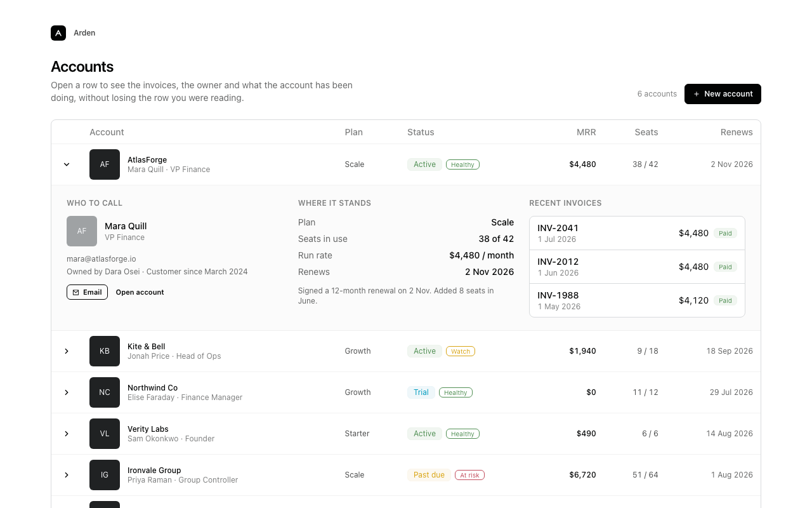Open invoice INV-2012
Screen dimensions: 812x508
[x=637, y=267]
